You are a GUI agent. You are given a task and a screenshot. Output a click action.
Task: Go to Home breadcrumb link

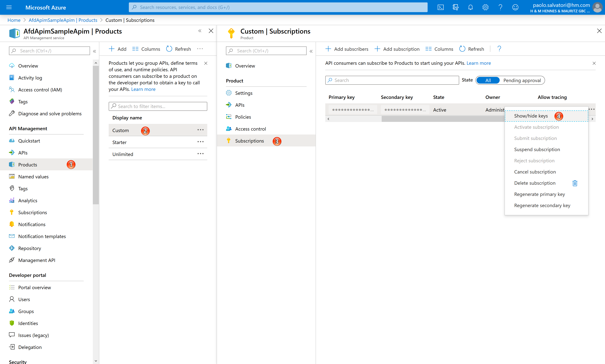tap(14, 20)
